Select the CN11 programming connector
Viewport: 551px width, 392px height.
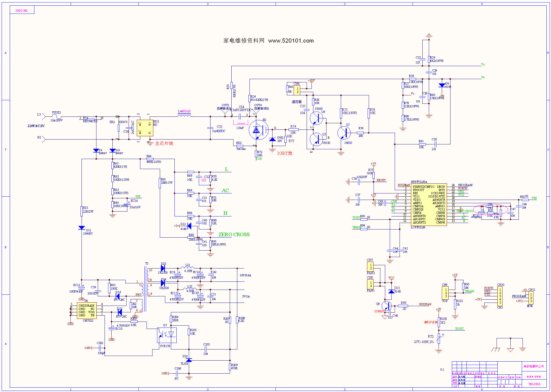tap(531, 297)
